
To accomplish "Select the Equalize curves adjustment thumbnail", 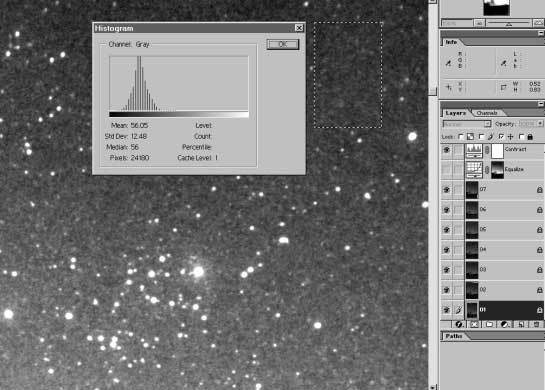I will tap(474, 170).
